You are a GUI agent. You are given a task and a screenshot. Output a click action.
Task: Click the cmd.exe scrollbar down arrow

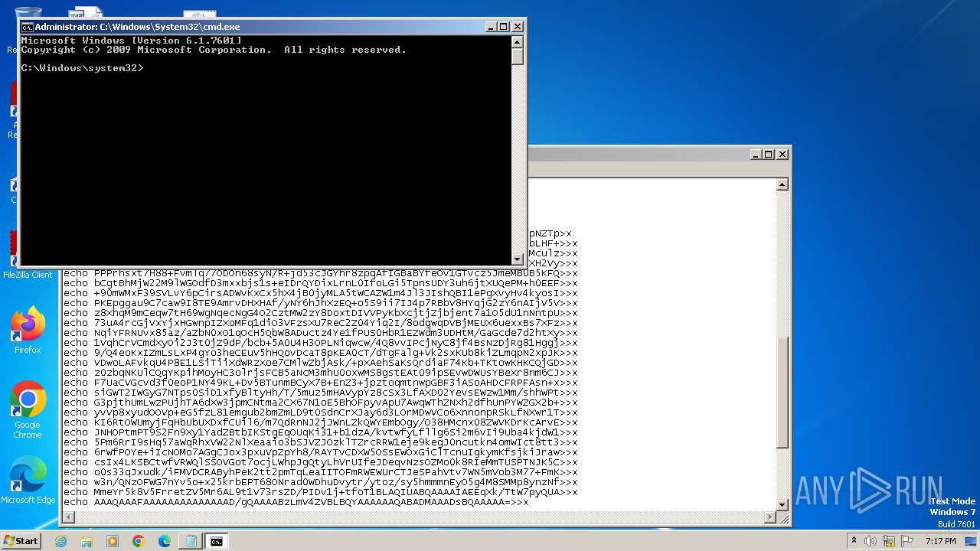coord(518,258)
